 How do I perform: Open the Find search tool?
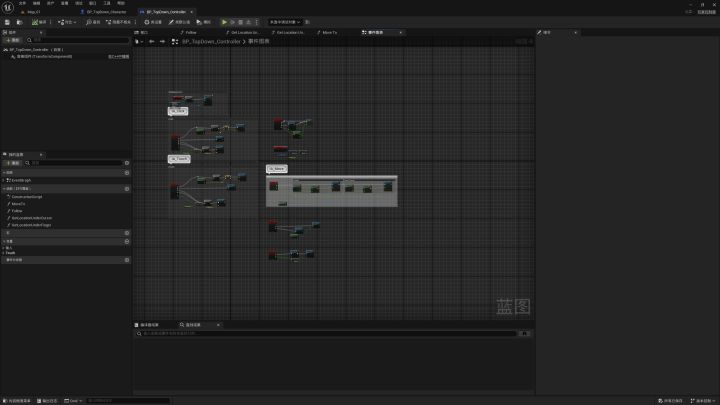[93, 22]
